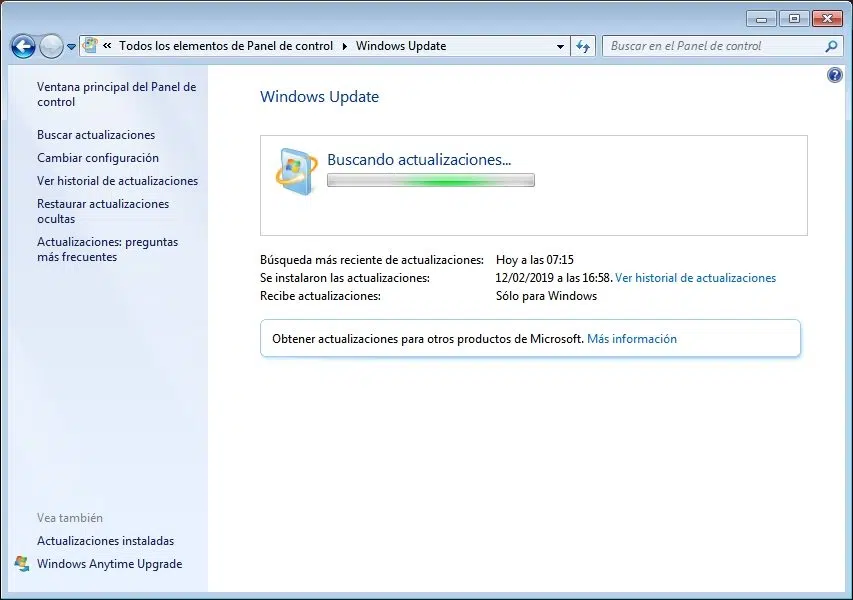Screen dimensions: 853x600
Task: Minimize the Windows Update window
Action: click(761, 19)
